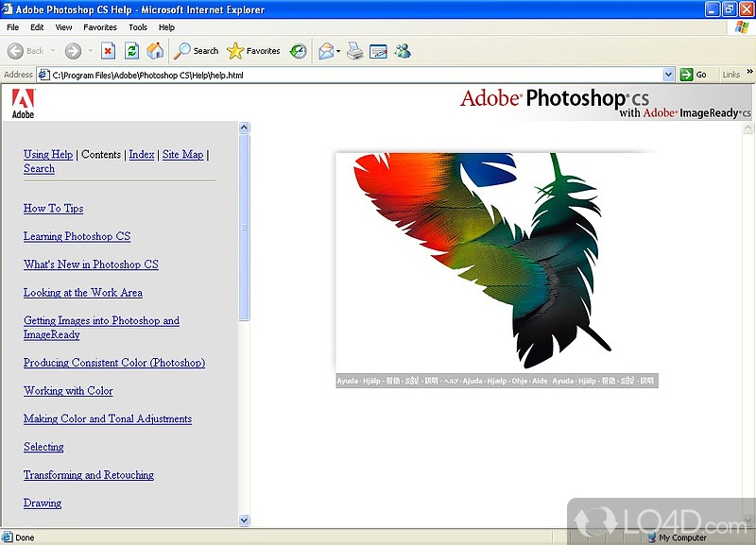Image resolution: width=756 pixels, height=545 pixels.
Task: Launch the Messenger icon in the toolbar
Action: [x=403, y=51]
